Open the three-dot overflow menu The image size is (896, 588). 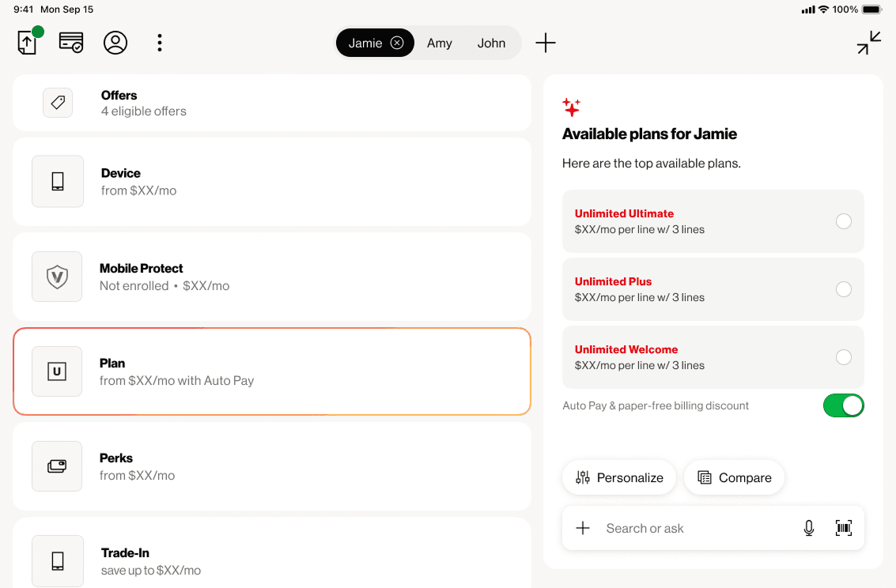(x=160, y=43)
